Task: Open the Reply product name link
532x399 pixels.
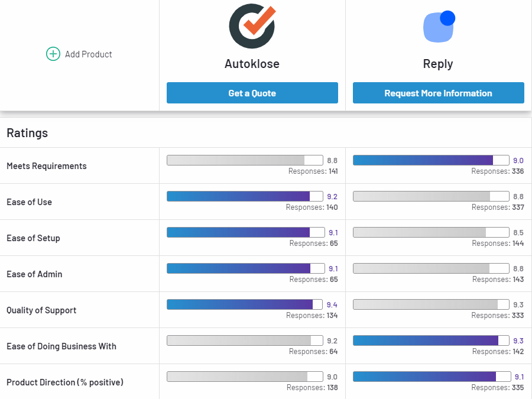Action: (x=438, y=64)
